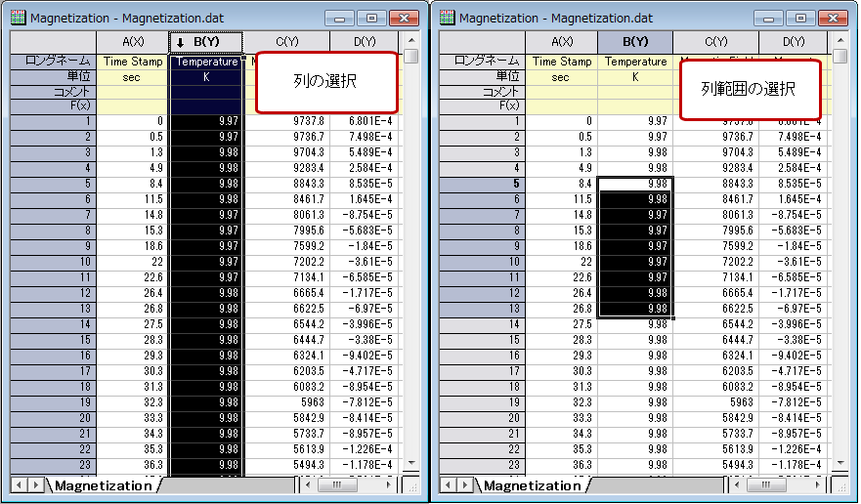Click the left window title bar text
861x504 pixels.
coord(127,19)
